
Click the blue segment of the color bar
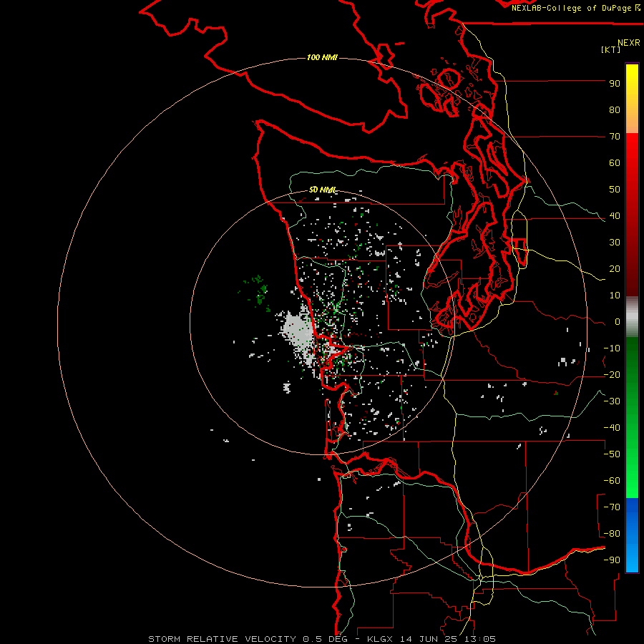(632, 535)
